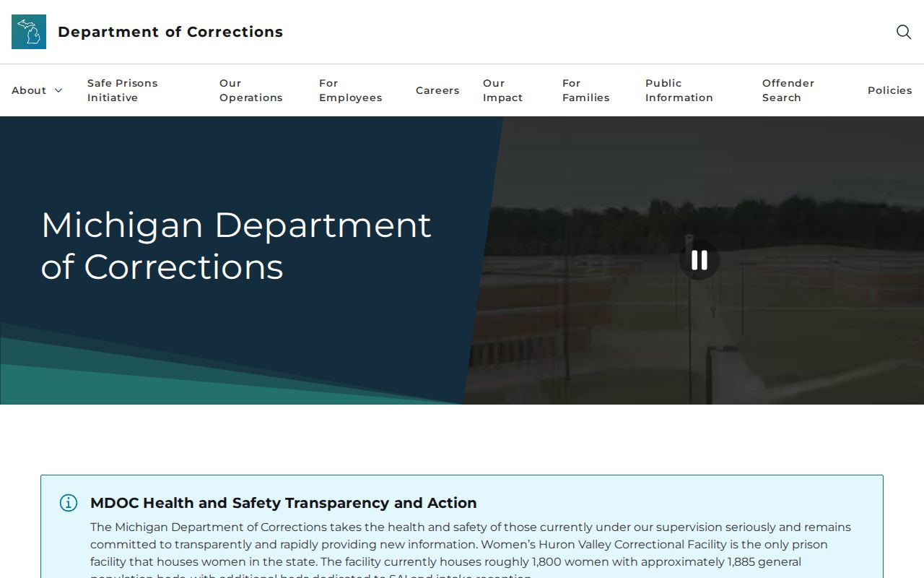Select For Employees in navigation
The height and width of the screenshot is (578, 924).
tap(351, 90)
